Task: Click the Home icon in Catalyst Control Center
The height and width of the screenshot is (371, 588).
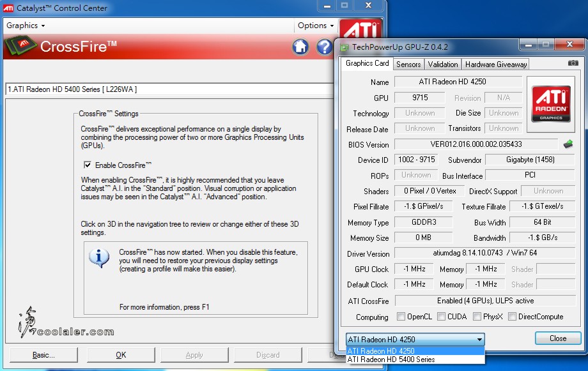Action: 300,47
